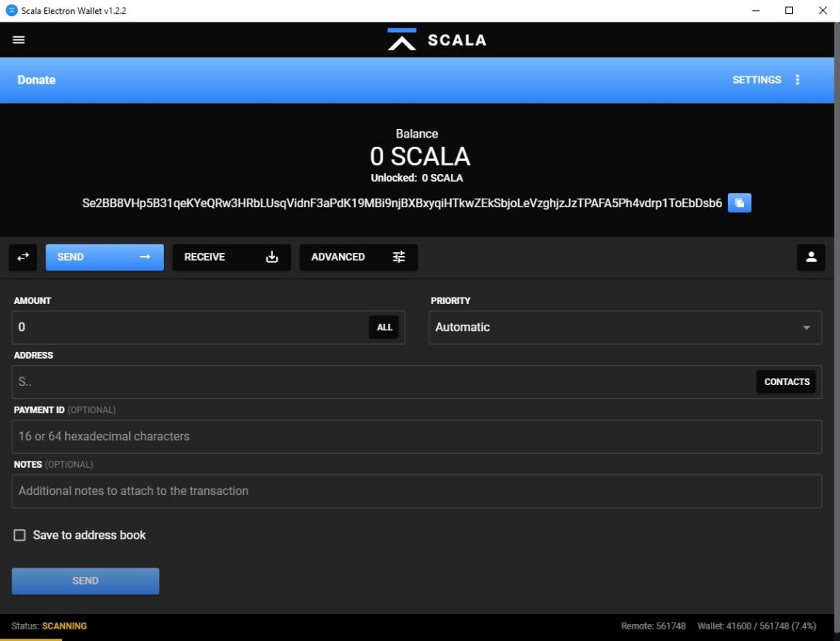This screenshot has height=641, width=840.
Task: Open the hamburger menu
Action: 19,39
